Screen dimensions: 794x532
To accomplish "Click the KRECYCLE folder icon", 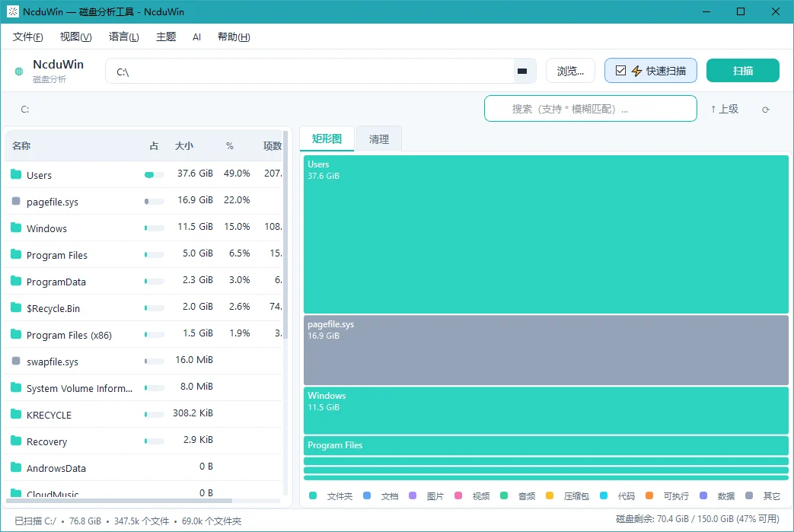I will coord(16,415).
